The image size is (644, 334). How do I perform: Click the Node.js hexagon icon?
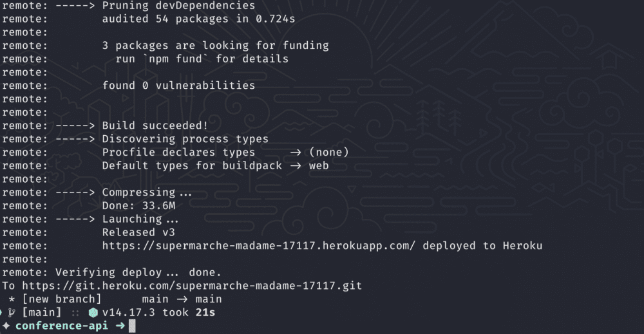click(93, 313)
